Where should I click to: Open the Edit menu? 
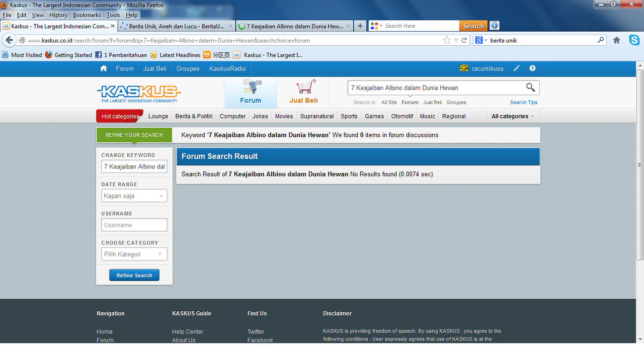tap(22, 15)
